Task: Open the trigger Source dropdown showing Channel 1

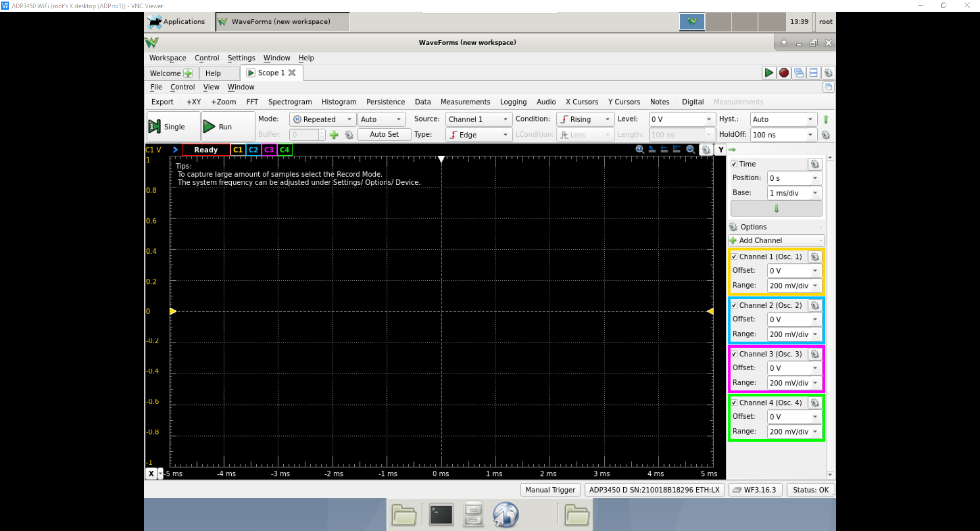Action: point(478,119)
